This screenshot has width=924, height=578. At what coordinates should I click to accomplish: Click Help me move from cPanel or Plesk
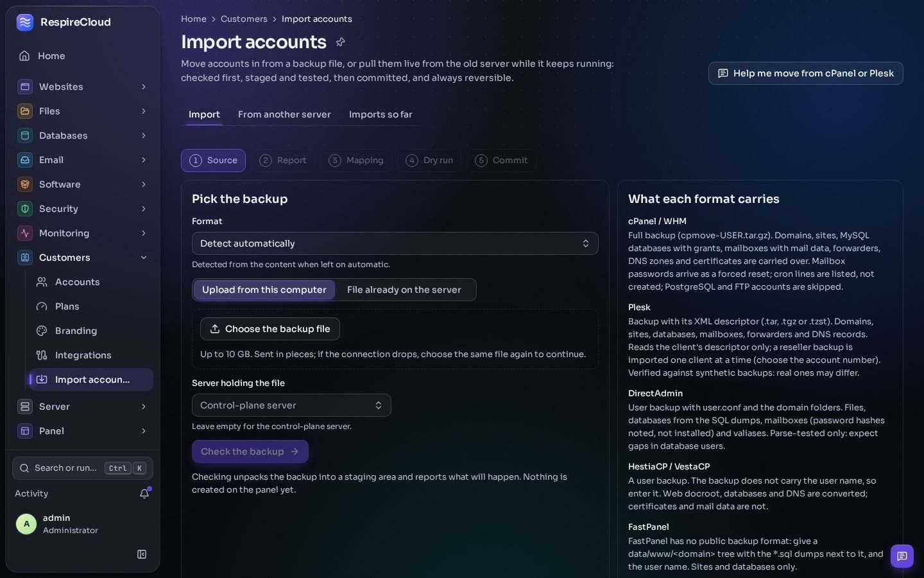pyautogui.click(x=806, y=73)
